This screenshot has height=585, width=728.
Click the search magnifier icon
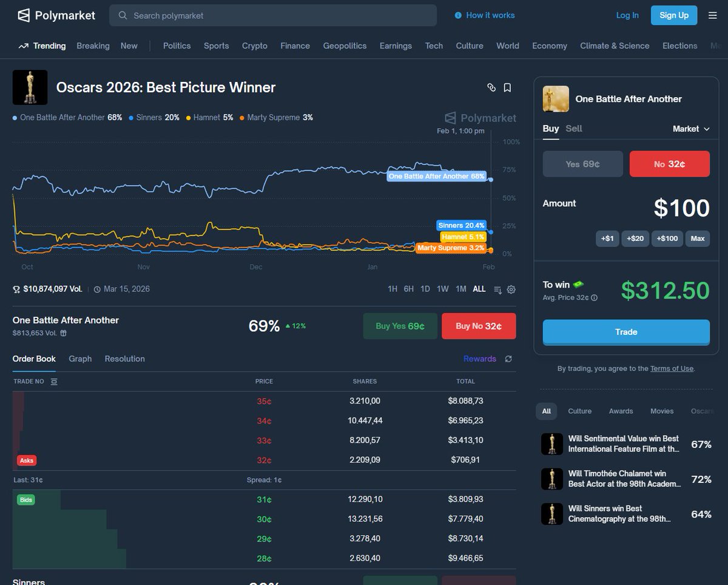(123, 15)
